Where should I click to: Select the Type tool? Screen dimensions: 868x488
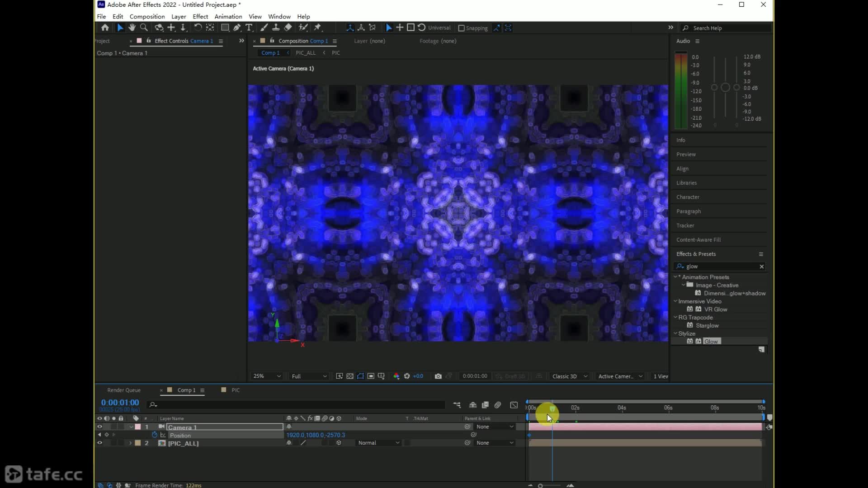(x=249, y=28)
